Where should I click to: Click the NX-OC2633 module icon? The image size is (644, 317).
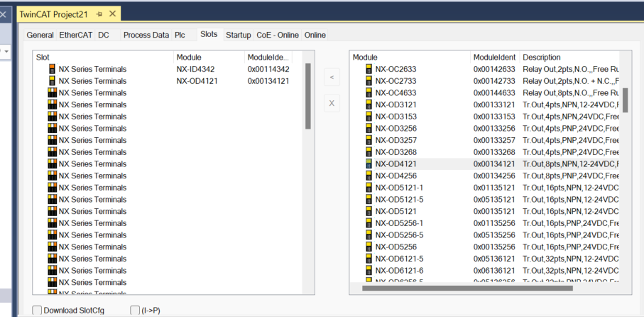369,69
